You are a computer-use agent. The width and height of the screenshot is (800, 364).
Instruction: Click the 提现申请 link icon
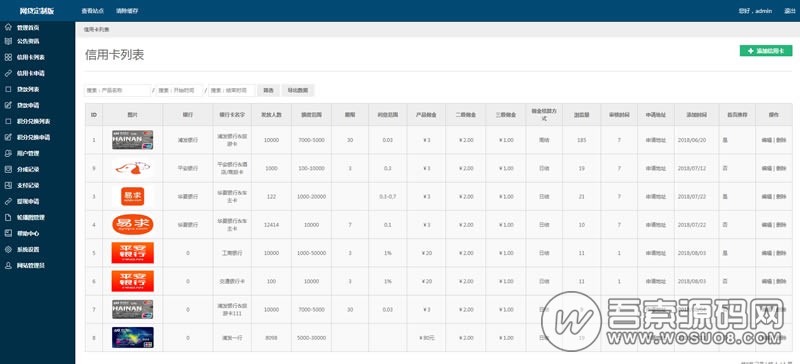click(x=8, y=202)
